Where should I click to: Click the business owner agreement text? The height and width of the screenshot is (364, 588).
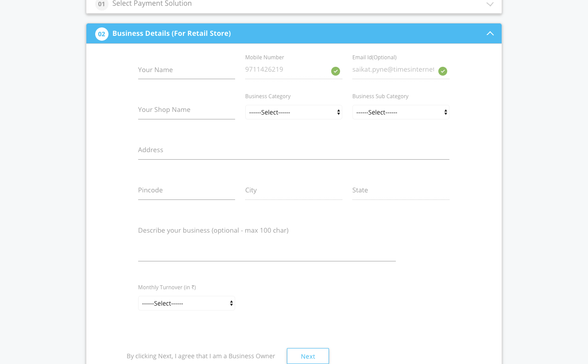pyautogui.click(x=201, y=356)
